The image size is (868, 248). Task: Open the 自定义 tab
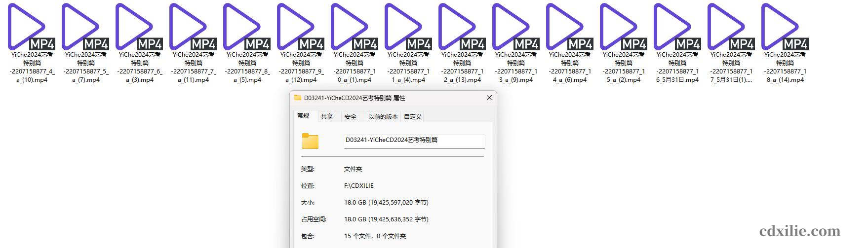pos(413,117)
